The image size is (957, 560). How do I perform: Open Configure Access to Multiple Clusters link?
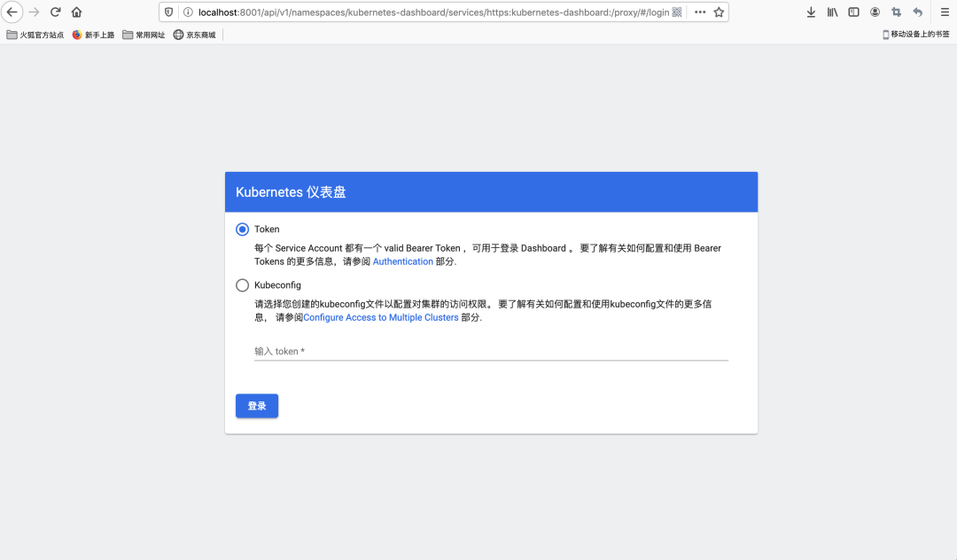tap(381, 318)
